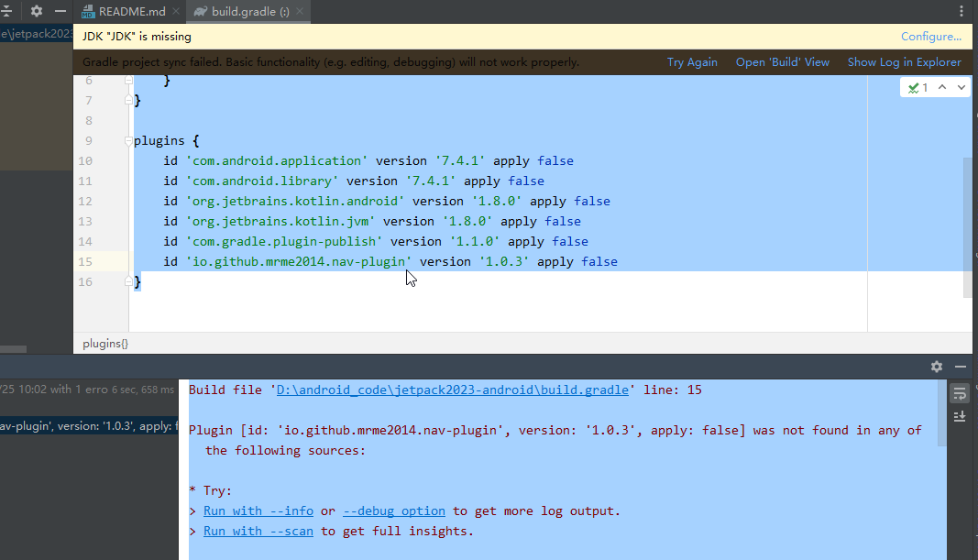Collapse the plugins block fold marker on line 9
The width and height of the screenshot is (978, 560).
coord(128,140)
